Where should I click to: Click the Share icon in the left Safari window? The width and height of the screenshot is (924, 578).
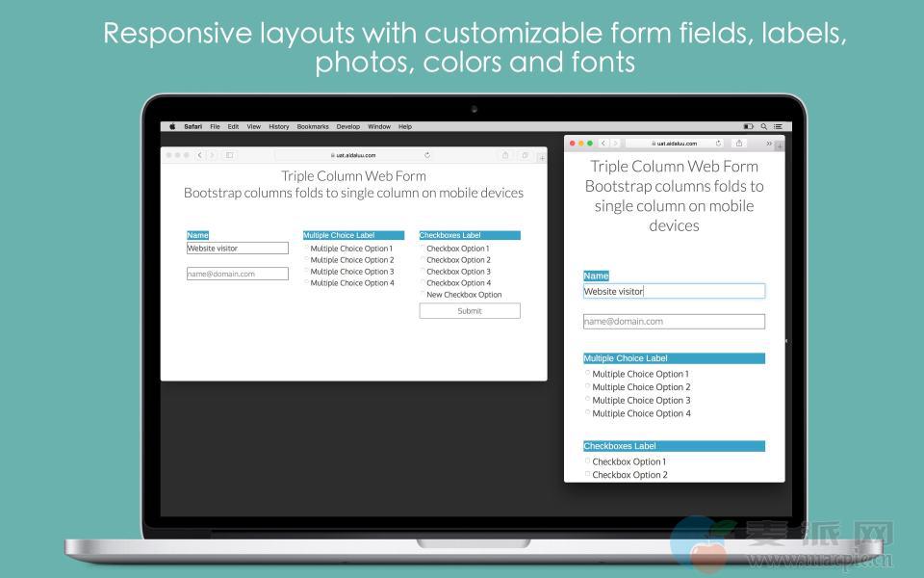click(505, 155)
